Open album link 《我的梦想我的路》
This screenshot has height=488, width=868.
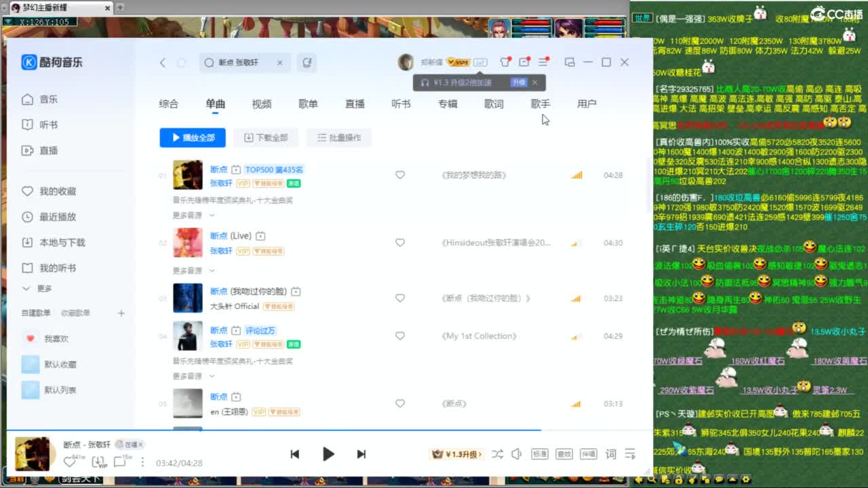474,175
